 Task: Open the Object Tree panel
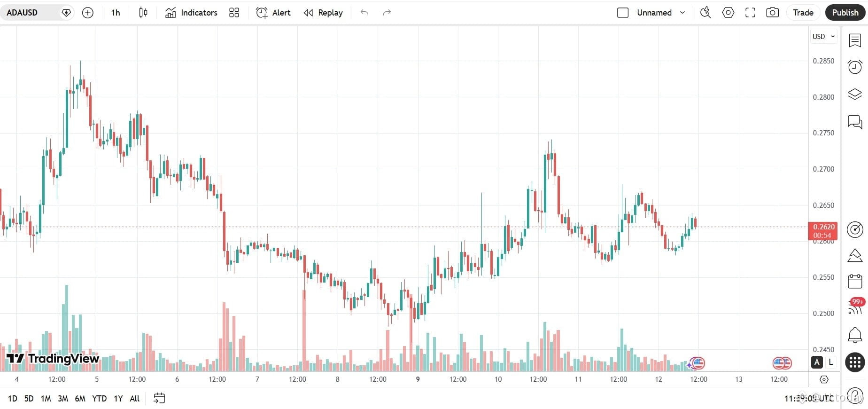854,94
